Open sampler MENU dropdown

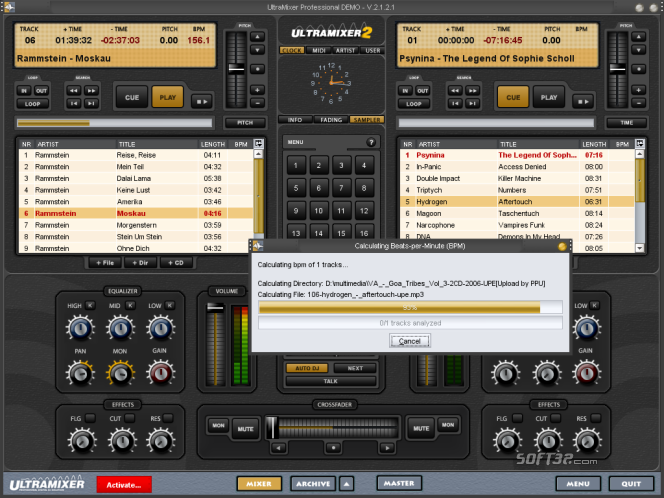296,142
